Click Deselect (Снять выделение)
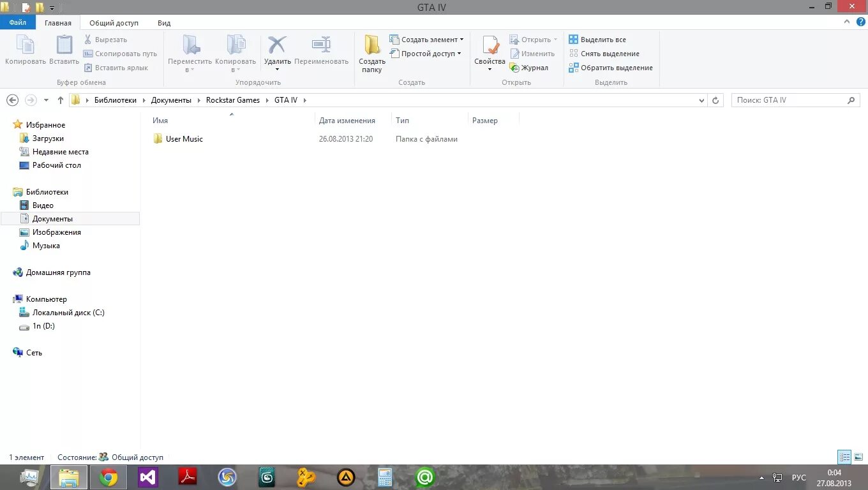This screenshot has height=490, width=868. point(604,54)
